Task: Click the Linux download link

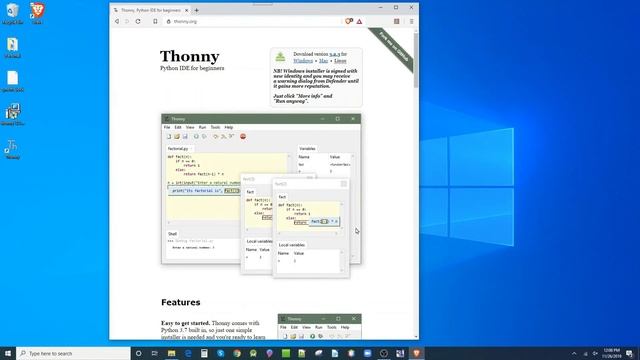Action: click(340, 61)
